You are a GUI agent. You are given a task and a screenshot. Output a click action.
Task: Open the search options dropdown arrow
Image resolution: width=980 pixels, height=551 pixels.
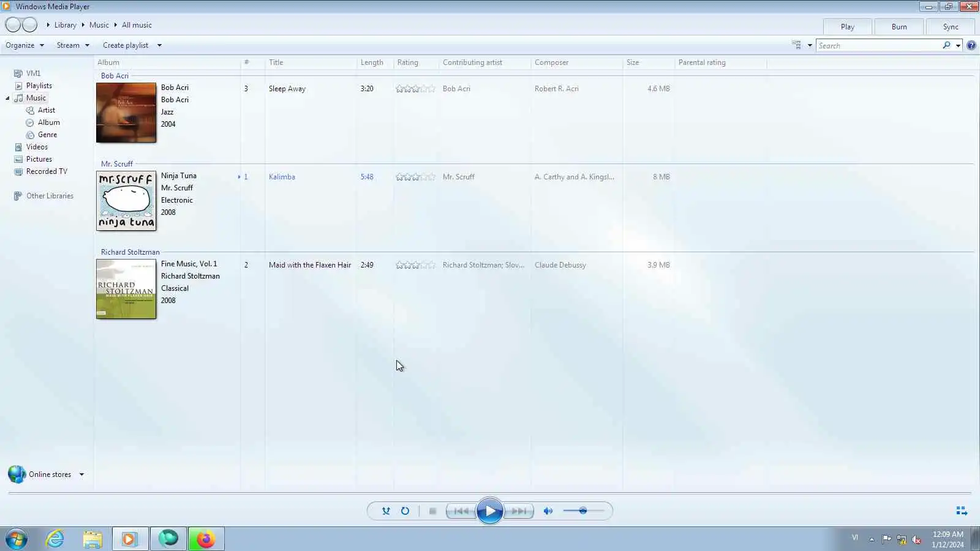958,45
